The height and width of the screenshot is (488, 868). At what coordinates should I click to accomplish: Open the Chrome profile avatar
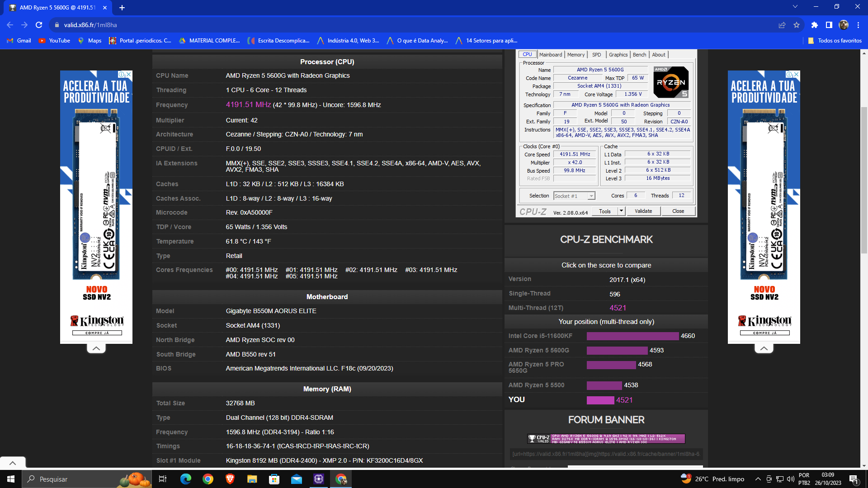844,25
